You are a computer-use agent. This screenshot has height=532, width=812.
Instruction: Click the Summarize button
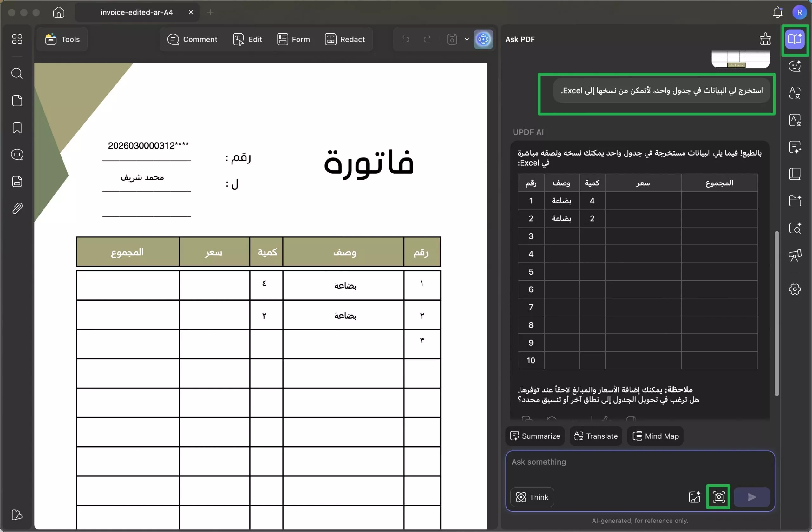535,436
